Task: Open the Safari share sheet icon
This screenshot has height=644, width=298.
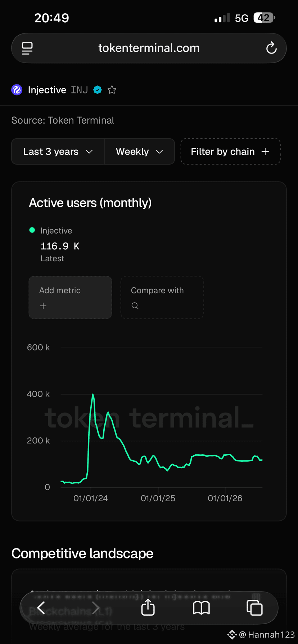Action: [148, 607]
